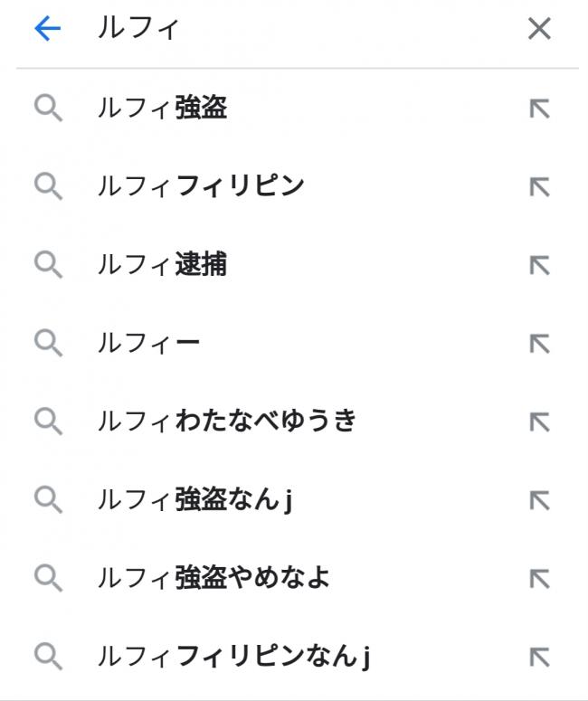
Task: Click fill-in arrow beside ルフィフィリピン
Action: pyautogui.click(x=540, y=187)
